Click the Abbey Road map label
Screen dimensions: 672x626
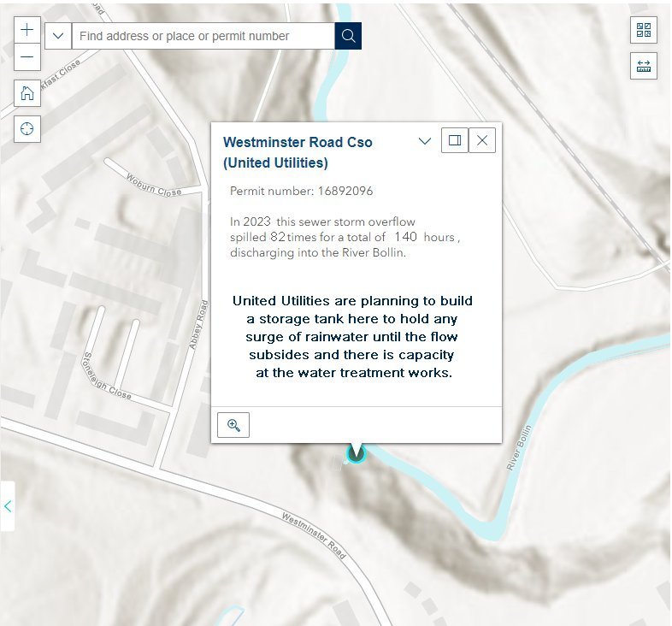pyautogui.click(x=198, y=325)
